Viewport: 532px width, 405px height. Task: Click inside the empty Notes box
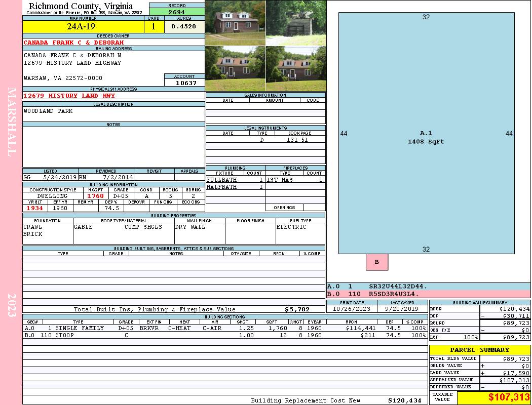click(x=113, y=147)
